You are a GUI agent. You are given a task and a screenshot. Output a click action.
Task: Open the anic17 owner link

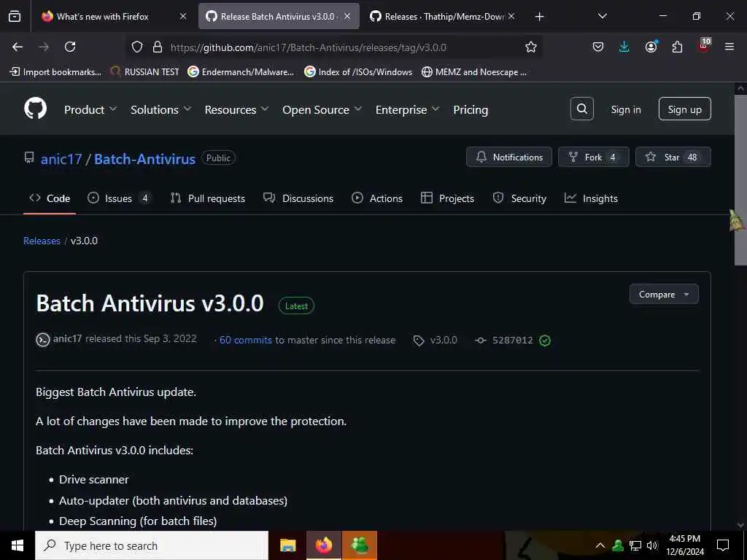pos(61,158)
